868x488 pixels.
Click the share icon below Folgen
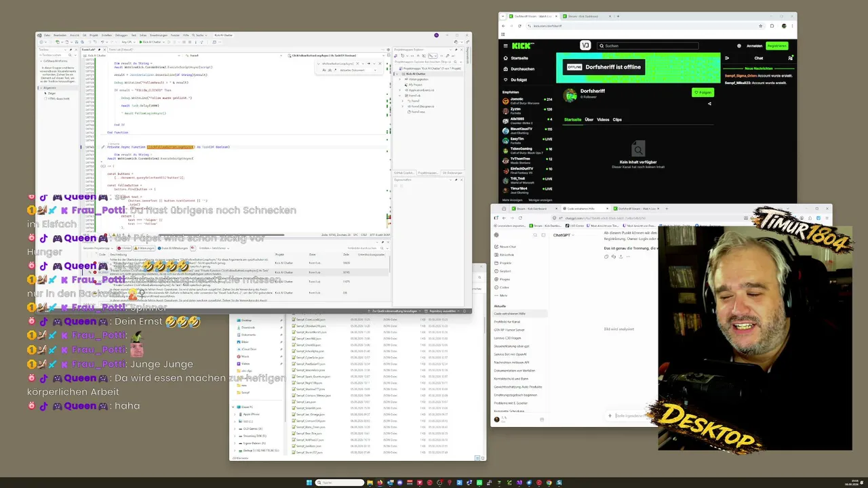pyautogui.click(x=710, y=104)
